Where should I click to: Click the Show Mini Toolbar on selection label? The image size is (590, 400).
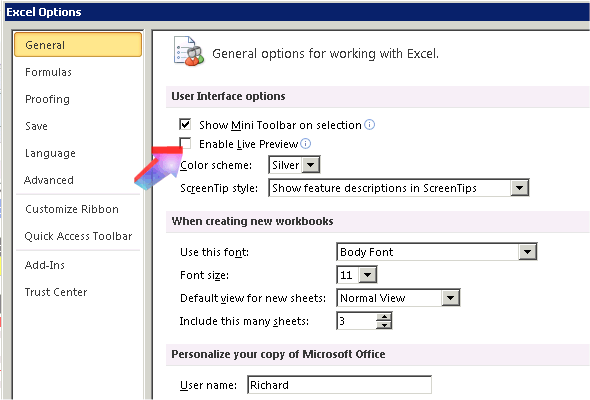(280, 125)
